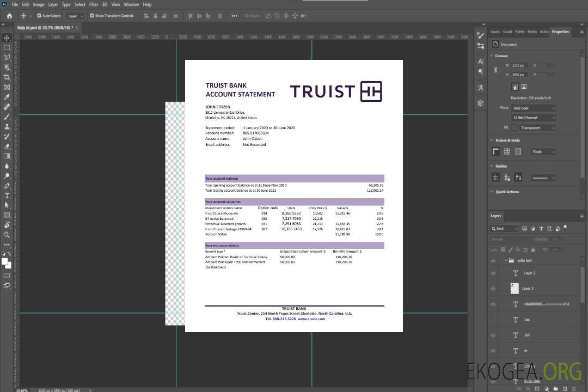588x392 pixels.
Task: Select the Rectangle shape tool
Action: point(7,215)
